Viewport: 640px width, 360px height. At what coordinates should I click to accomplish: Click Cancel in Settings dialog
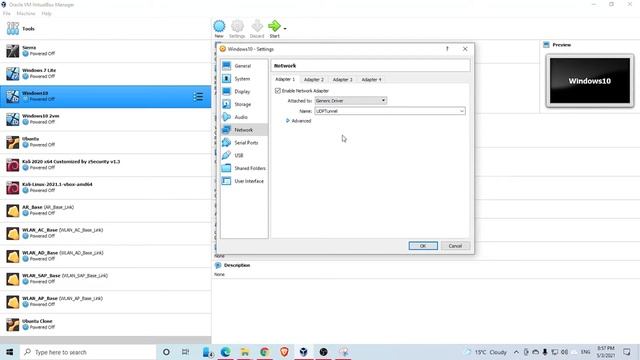point(455,246)
